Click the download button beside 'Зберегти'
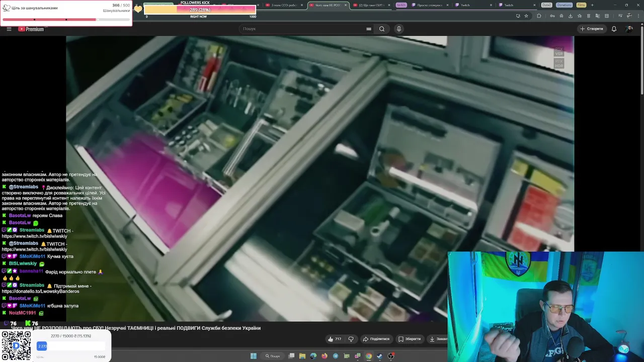644x362 pixels. [x=438, y=339]
